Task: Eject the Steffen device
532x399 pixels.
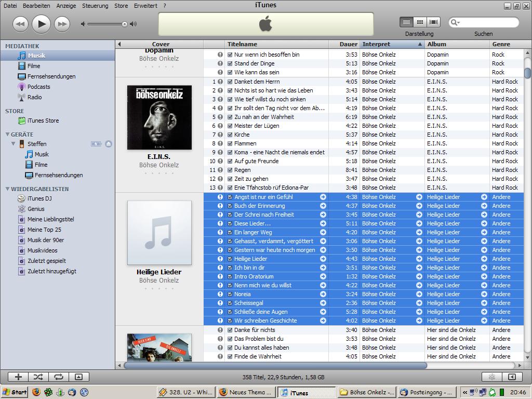Action: (109, 144)
